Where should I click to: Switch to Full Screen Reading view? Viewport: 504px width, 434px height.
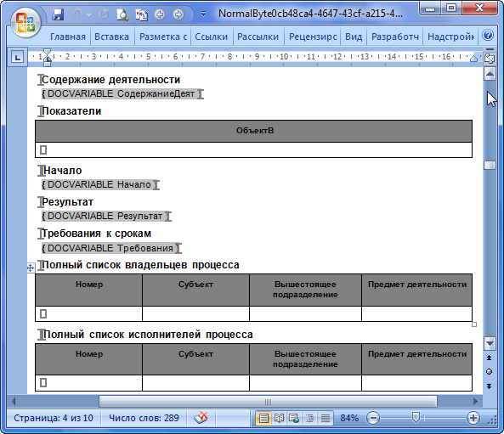click(279, 418)
